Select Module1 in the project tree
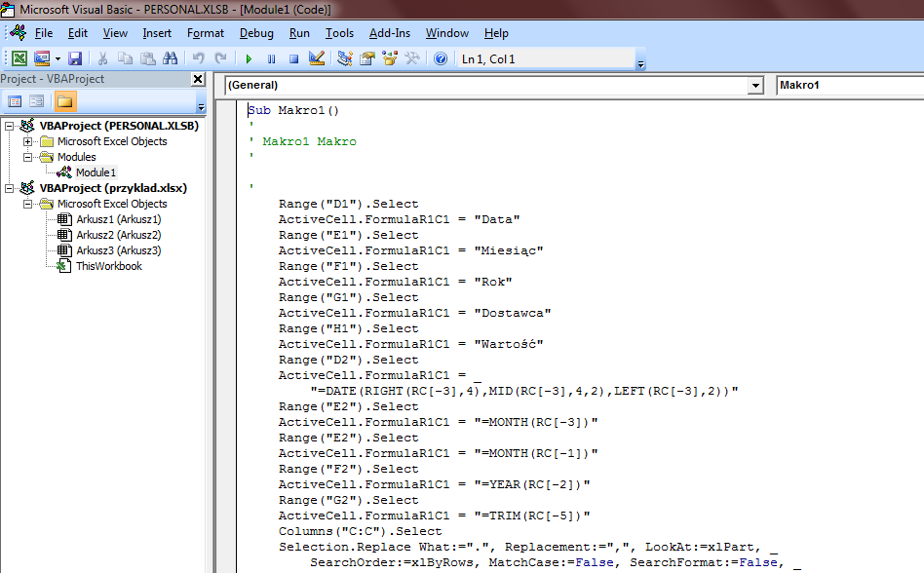Viewport: 924px width, 573px height. (x=96, y=172)
